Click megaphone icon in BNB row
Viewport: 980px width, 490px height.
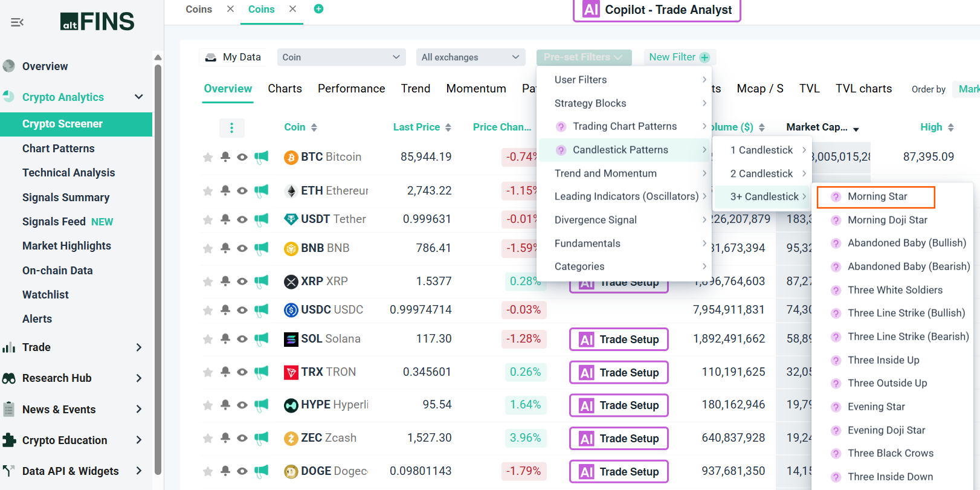tap(261, 248)
